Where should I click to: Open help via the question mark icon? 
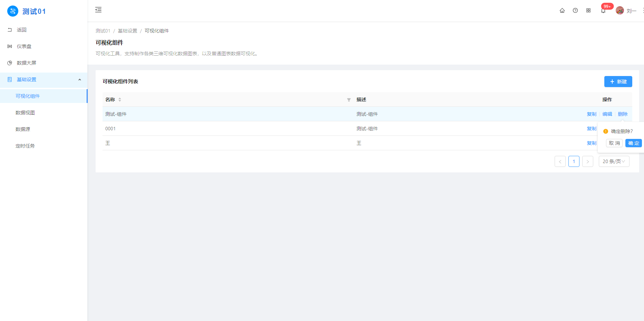click(x=575, y=11)
